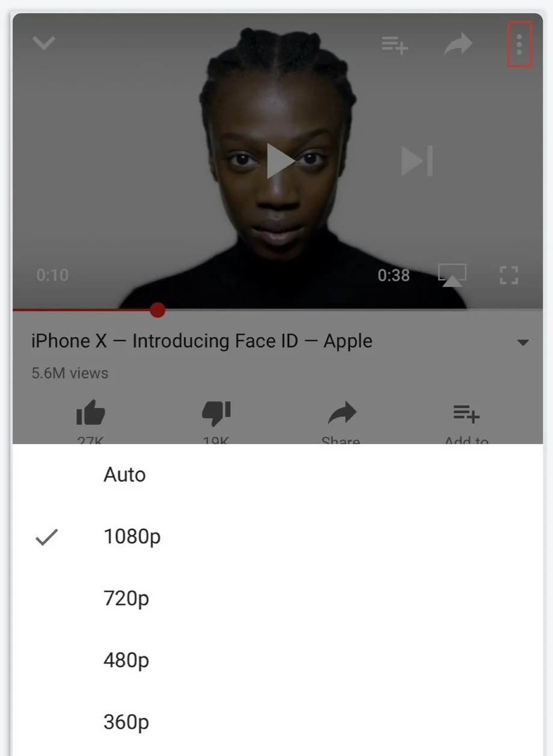553x756 pixels.
Task: Select the checked 1080p quality option
Action: point(277,537)
